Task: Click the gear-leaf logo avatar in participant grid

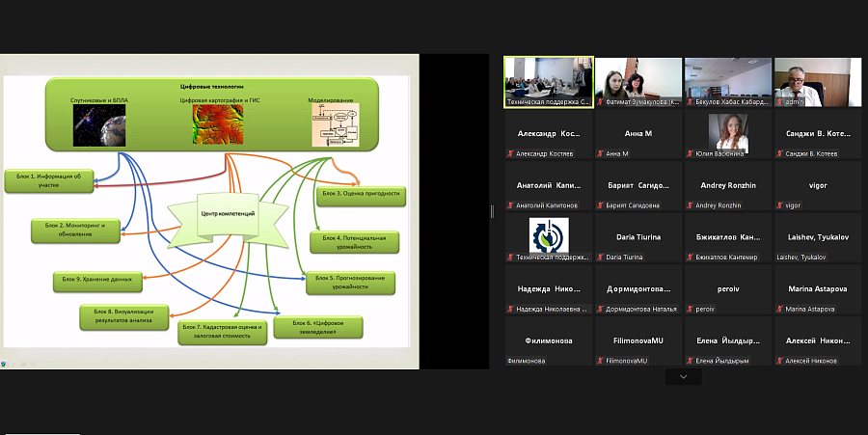Action: (x=549, y=234)
